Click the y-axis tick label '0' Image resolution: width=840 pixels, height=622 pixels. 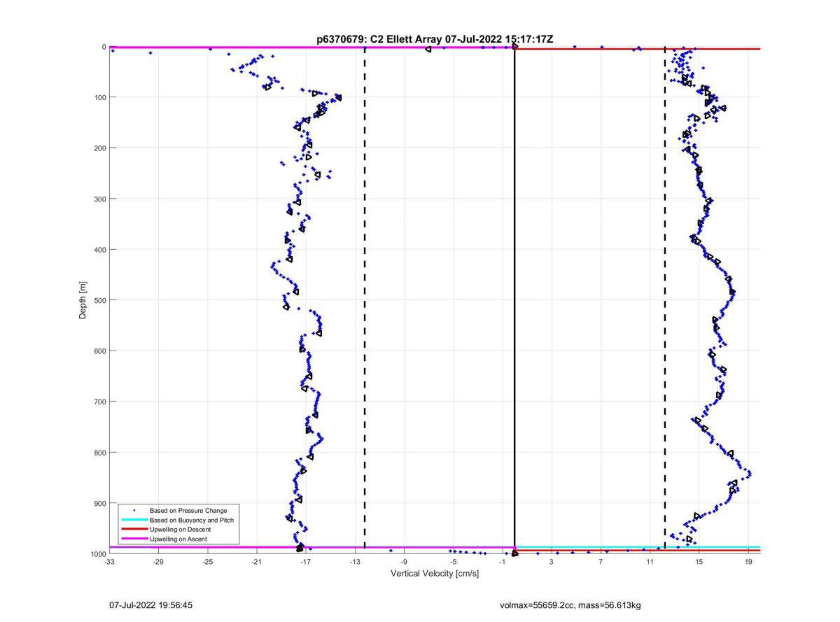104,47
